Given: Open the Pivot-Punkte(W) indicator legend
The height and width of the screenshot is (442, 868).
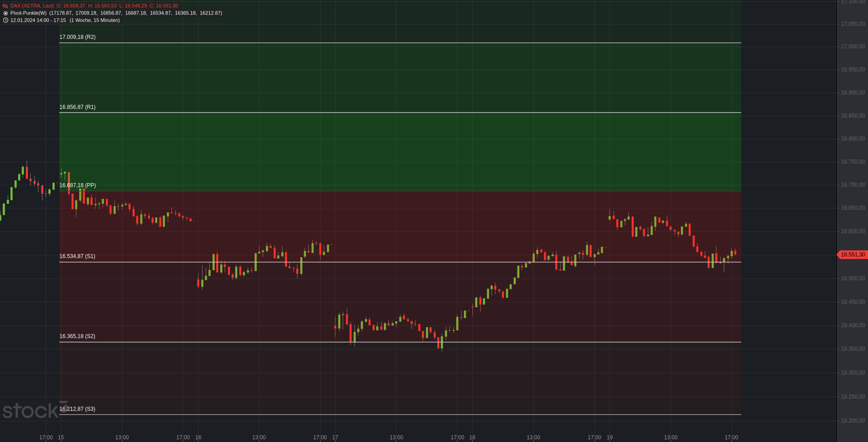Looking at the screenshot, I should click(x=28, y=13).
